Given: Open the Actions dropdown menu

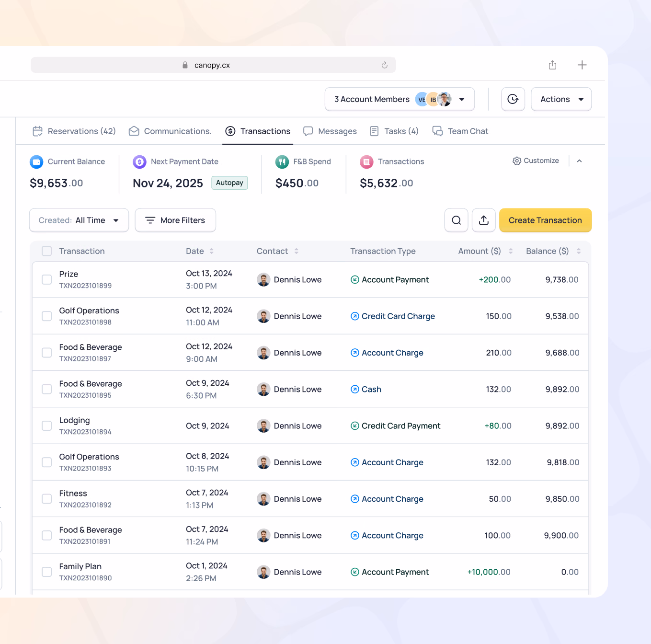Looking at the screenshot, I should (x=561, y=99).
